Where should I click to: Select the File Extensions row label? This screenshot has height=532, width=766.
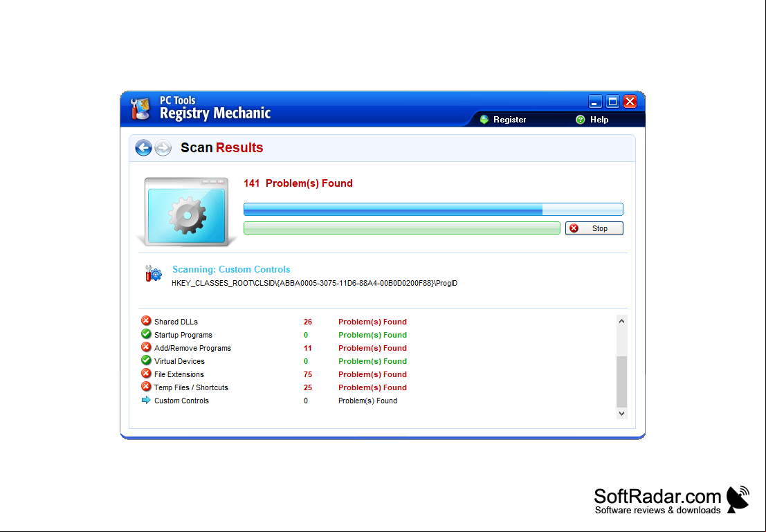(179, 375)
